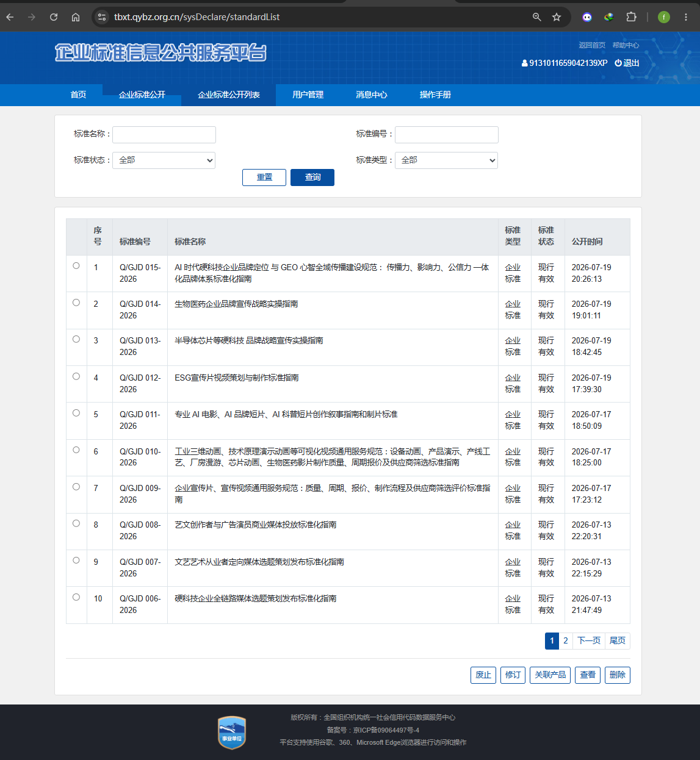Viewport: 700px width, 760px height.
Task: Open the browser home page icon
Action: 76,17
